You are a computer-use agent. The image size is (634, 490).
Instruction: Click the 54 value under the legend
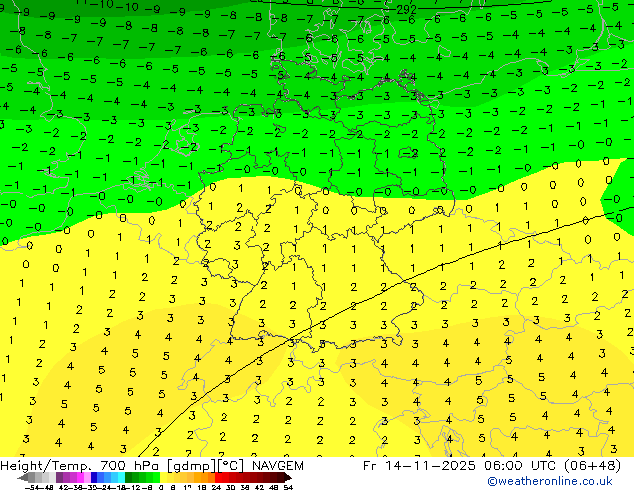[x=288, y=487]
